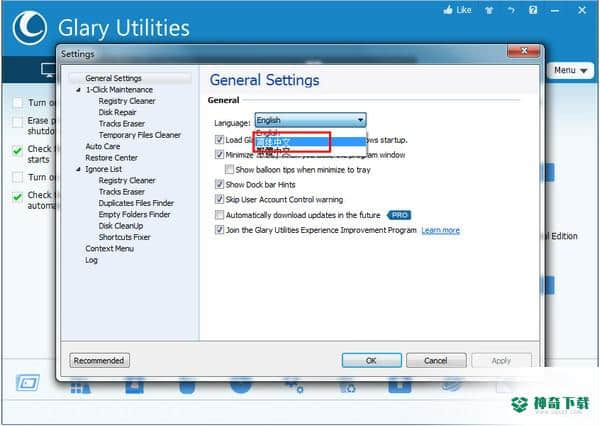This screenshot has width=600, height=426.
Task: Click the screen icon in the bottom dock
Action: [x=28, y=383]
